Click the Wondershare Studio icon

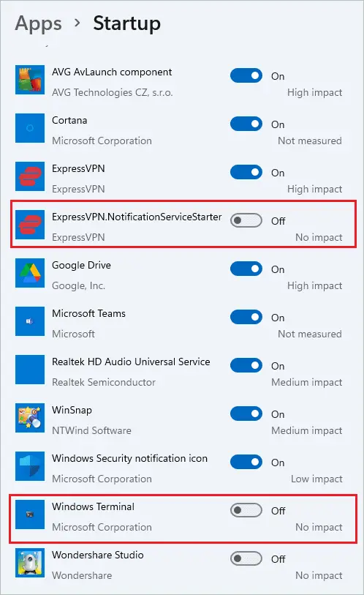[30, 562]
